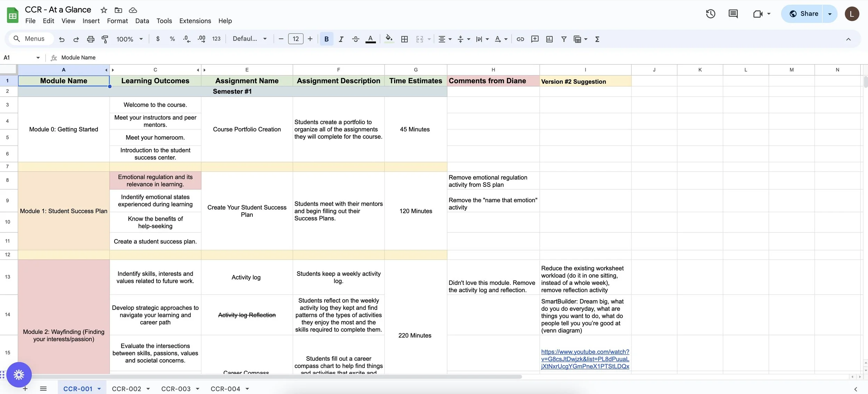This screenshot has width=868, height=394.
Task: Insert comment icon in toolbar
Action: 535,39
